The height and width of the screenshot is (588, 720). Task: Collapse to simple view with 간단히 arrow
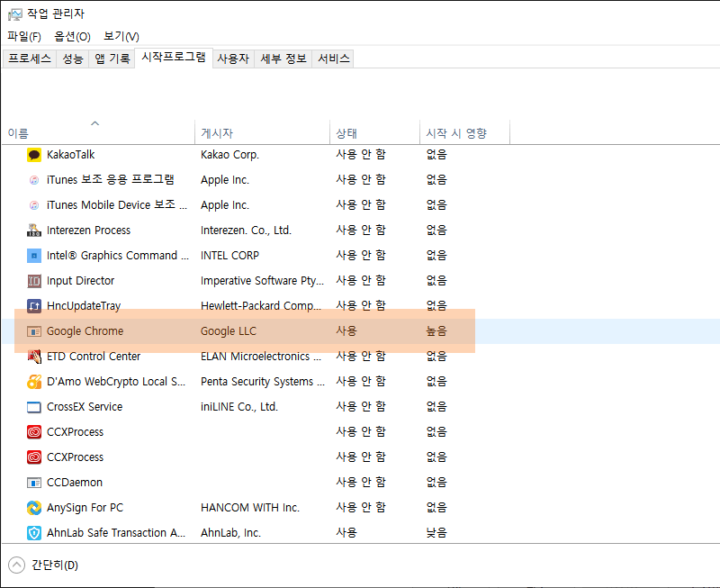(16, 565)
